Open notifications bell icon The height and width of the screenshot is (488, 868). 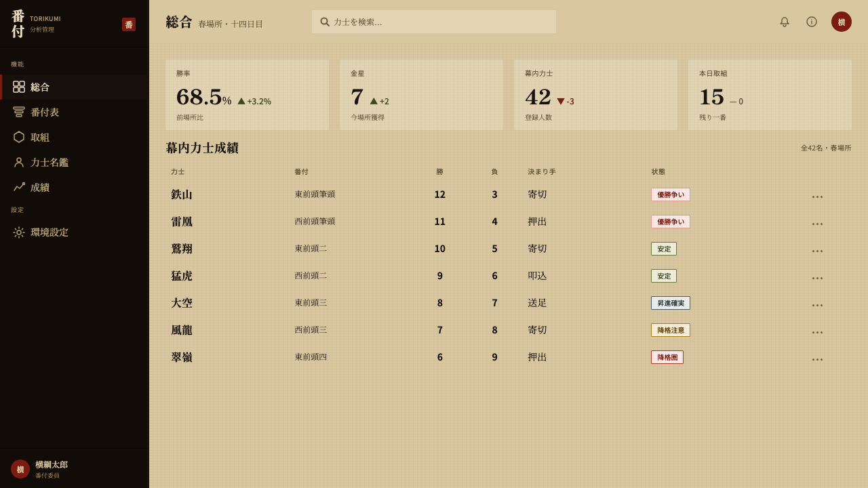pyautogui.click(x=785, y=22)
